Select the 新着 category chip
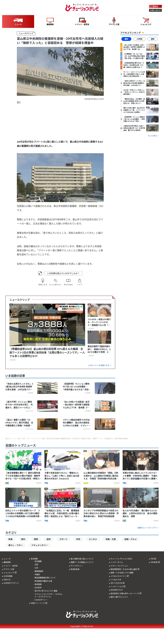Image resolution: width=164 pixels, height=644 pixels. (10, 539)
